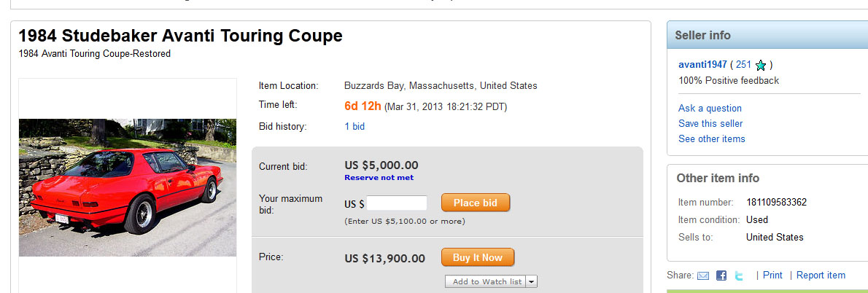Open See other items link
This screenshot has height=293, width=868.
coord(711,138)
